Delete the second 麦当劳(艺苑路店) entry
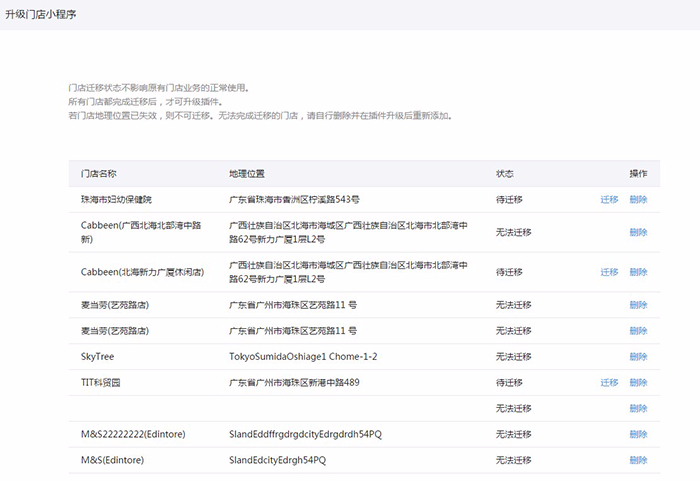 (x=638, y=331)
